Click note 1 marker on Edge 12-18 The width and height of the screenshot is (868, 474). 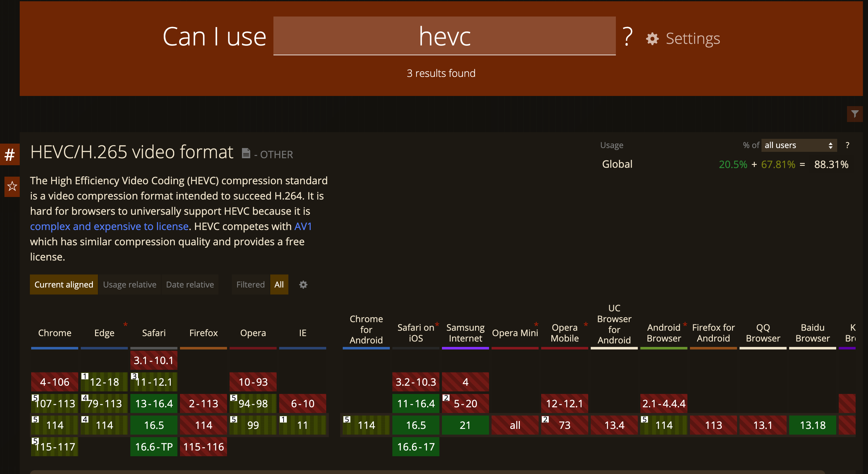point(85,376)
